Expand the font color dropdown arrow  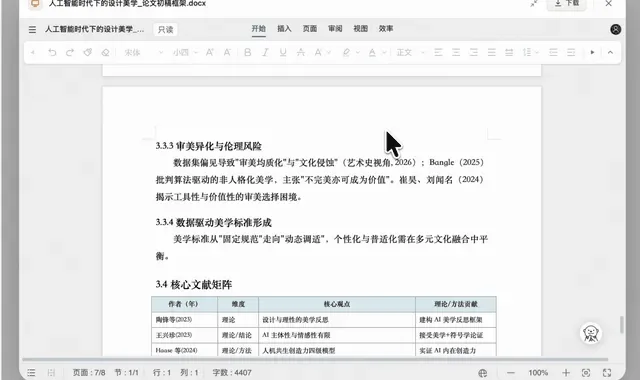[384, 53]
